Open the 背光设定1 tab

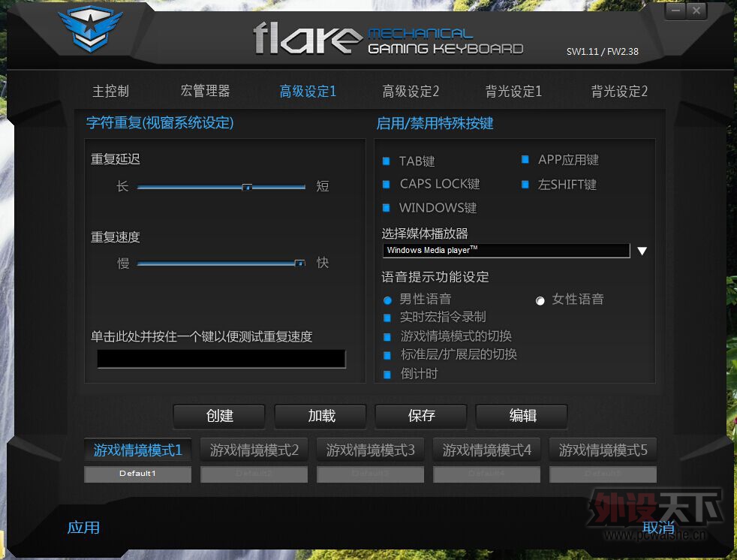point(515,91)
